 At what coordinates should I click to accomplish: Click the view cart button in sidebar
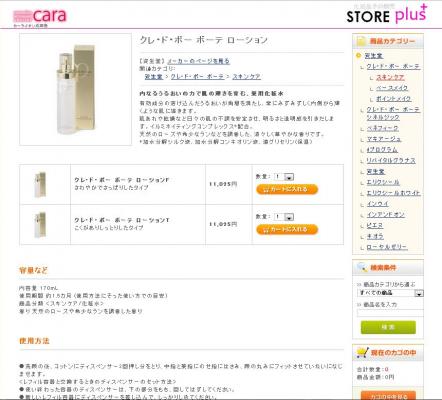pos(388,396)
